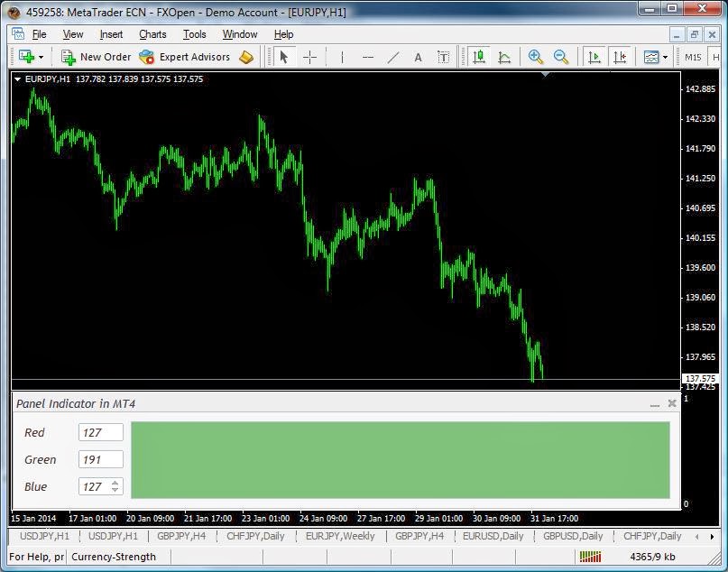Click the Currency-Strength profile in status bar
The width and height of the screenshot is (728, 572).
114,557
